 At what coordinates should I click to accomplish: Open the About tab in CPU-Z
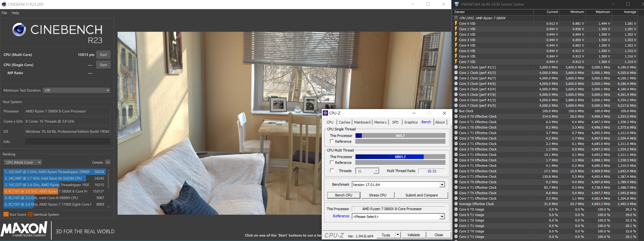click(x=440, y=122)
